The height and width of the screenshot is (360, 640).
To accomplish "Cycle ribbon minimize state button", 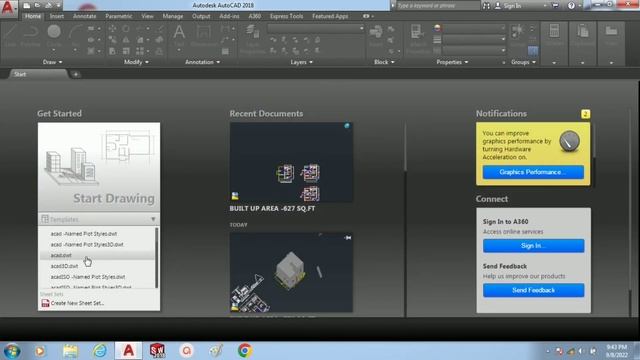I will (x=366, y=16).
